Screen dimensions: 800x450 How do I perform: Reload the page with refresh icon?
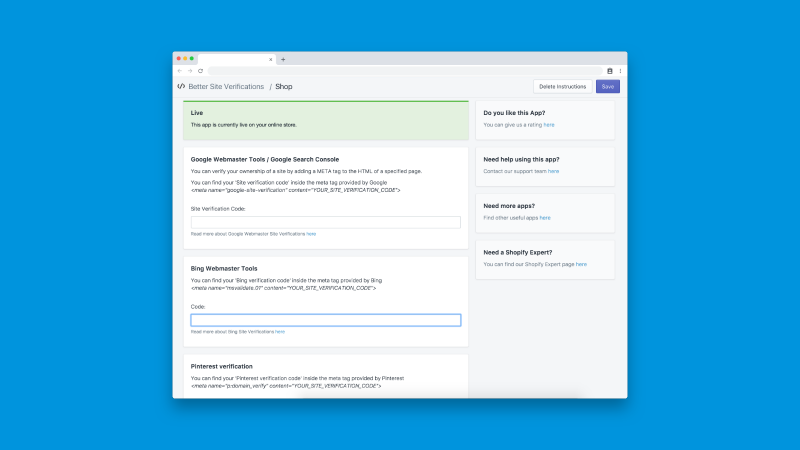(201, 71)
